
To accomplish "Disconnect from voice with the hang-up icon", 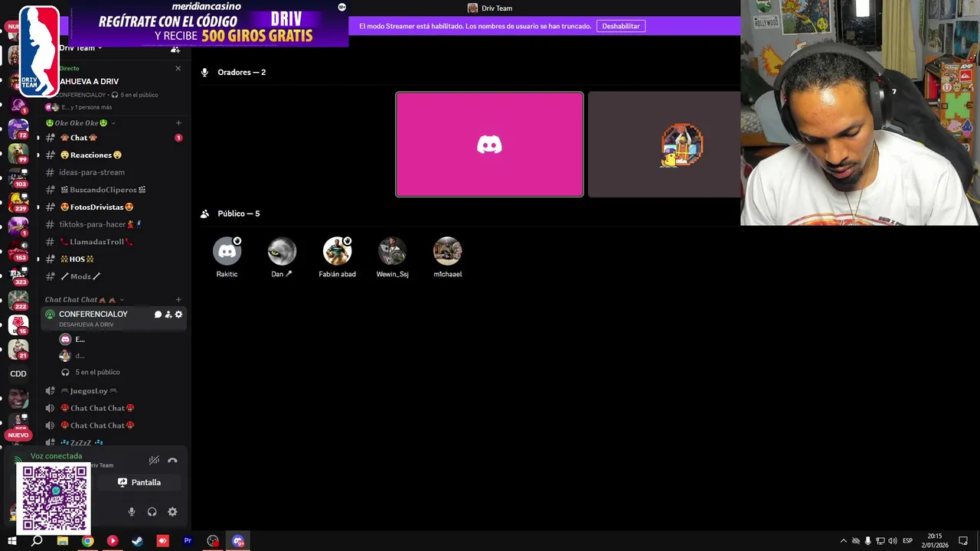I will (x=172, y=460).
